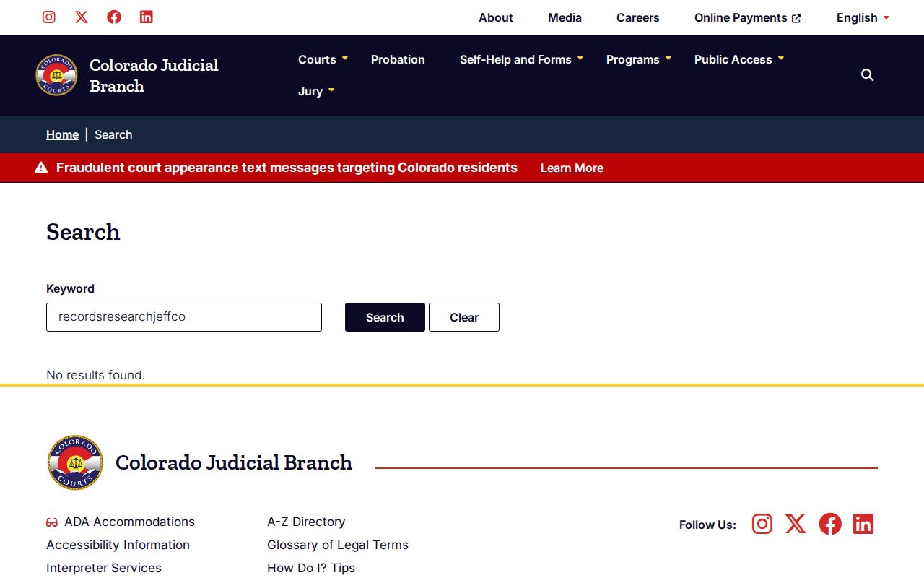Screen dimensions: 924x578
Task: Open the Careers page
Action: [638, 17]
